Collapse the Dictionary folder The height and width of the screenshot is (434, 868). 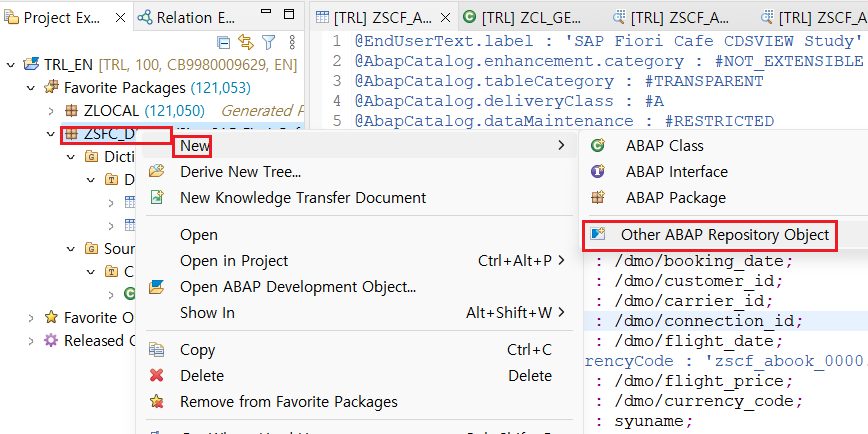71,157
